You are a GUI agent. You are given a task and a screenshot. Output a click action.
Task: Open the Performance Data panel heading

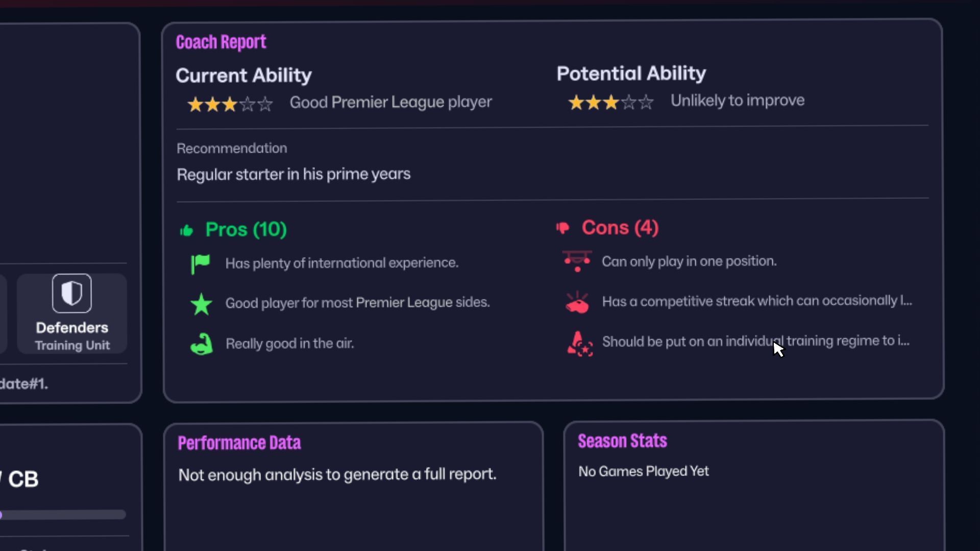point(239,443)
